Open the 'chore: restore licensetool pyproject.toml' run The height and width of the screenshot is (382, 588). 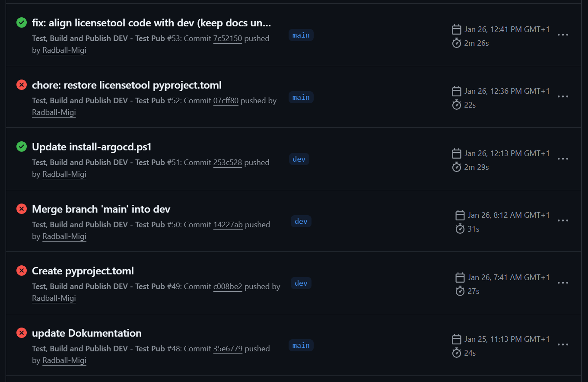[x=127, y=85]
